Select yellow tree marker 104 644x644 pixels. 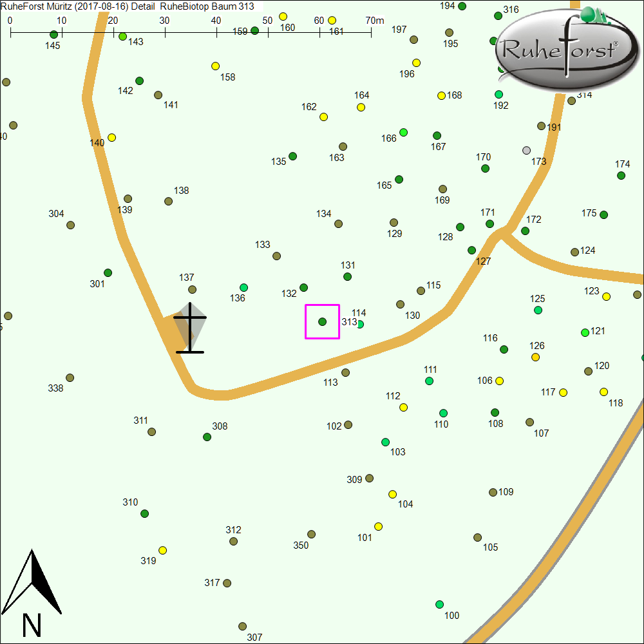point(392,494)
